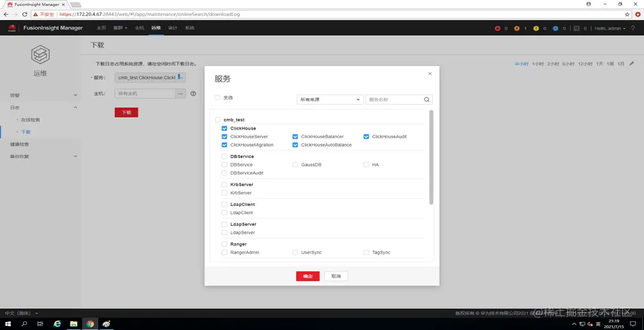Uncheck the ClickHouseBalancer checkbox
This screenshot has height=330, width=644.
pyautogui.click(x=295, y=137)
